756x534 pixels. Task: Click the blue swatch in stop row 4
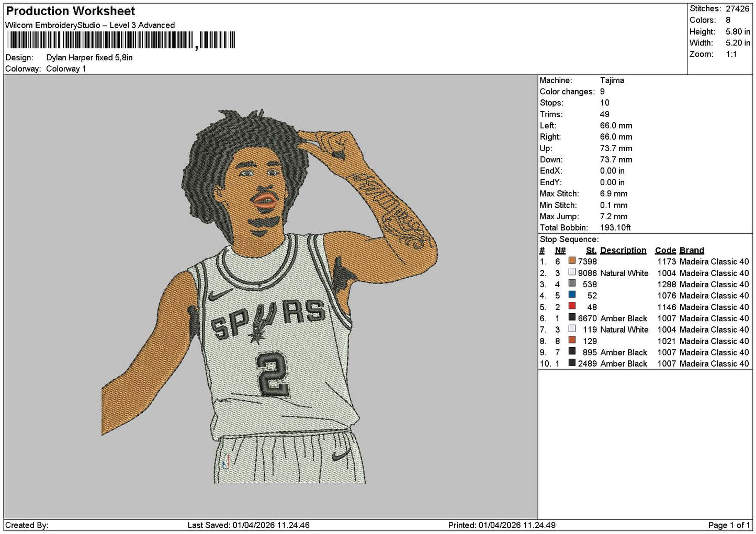click(572, 295)
